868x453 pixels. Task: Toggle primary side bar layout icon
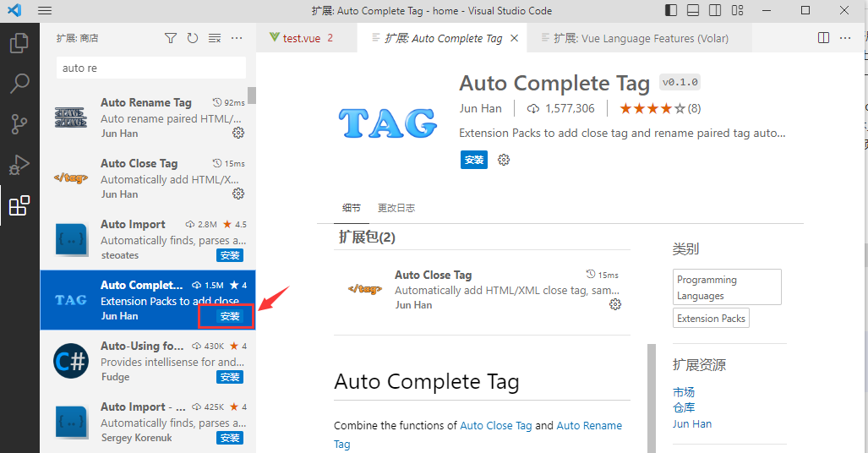671,10
